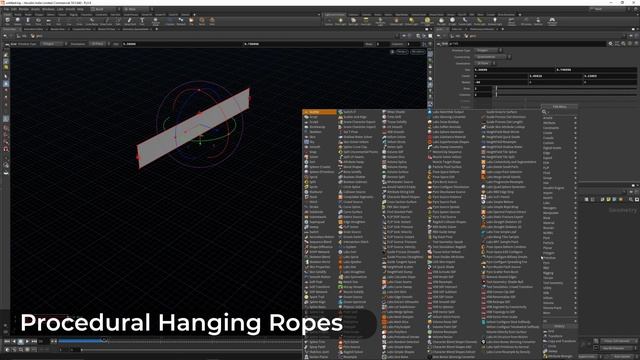This screenshot has width=640, height=360.
Task: Open the File menu
Action: coord(6,9)
